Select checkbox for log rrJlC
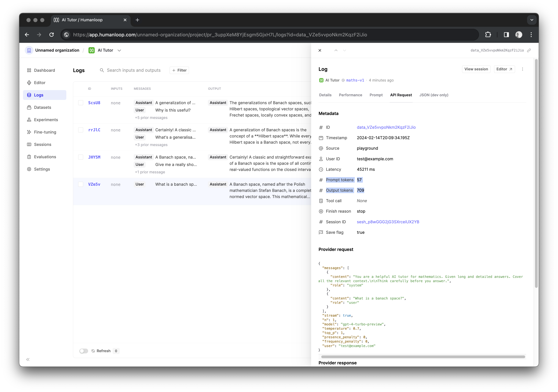Image resolution: width=558 pixels, height=392 pixels. (81, 130)
